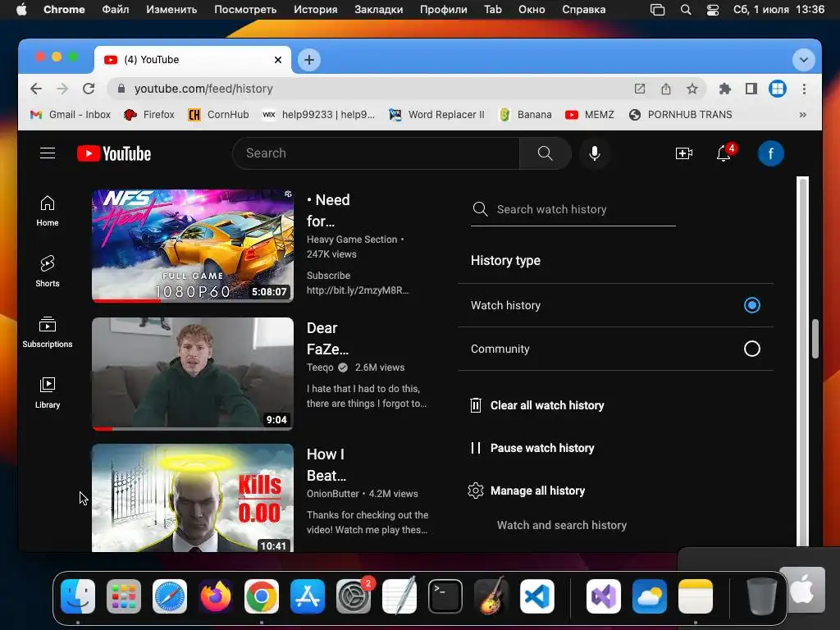Open Finder in the Dock
Image resolution: width=840 pixels, height=630 pixels.
[x=78, y=596]
